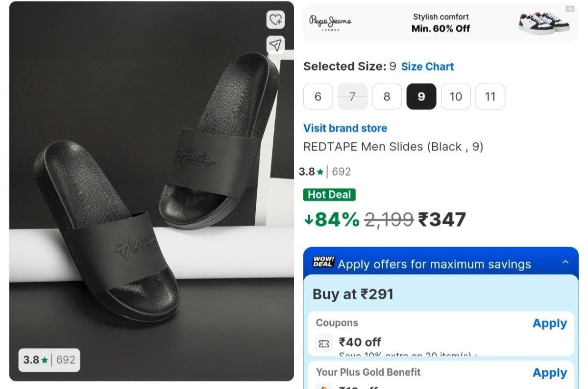The image size is (588, 389).
Task: Select size 10
Action: (x=456, y=97)
